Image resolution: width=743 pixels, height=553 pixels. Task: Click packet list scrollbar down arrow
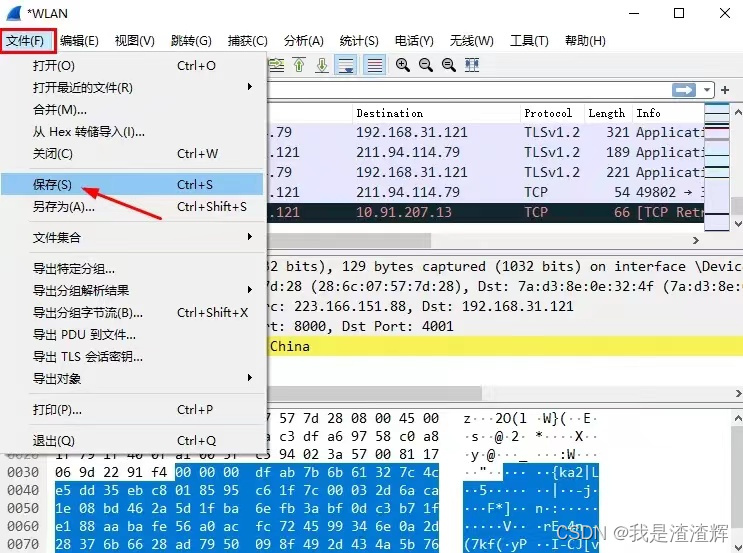[737, 224]
